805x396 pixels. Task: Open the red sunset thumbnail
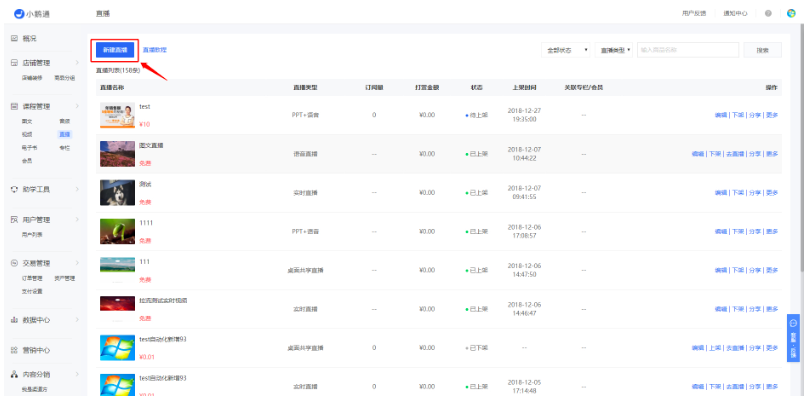coord(118,304)
